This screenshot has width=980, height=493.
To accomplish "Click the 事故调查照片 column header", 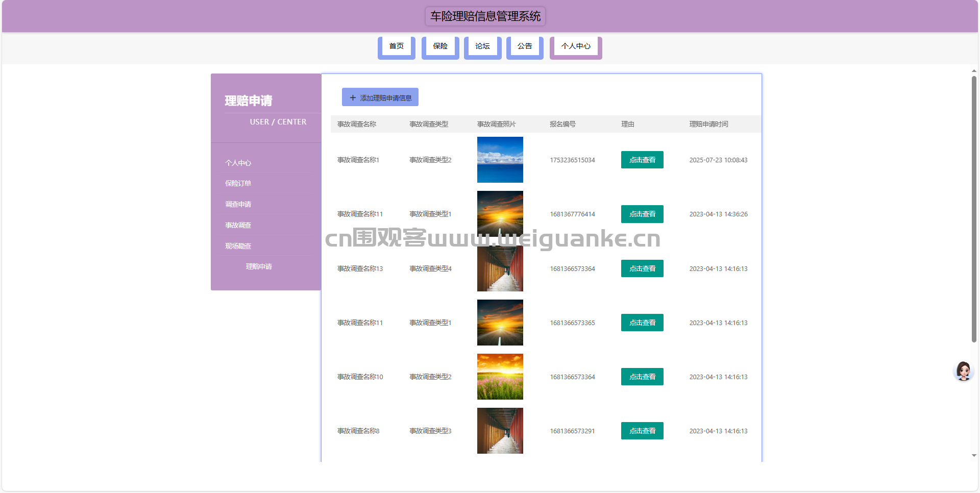I will tap(497, 124).
